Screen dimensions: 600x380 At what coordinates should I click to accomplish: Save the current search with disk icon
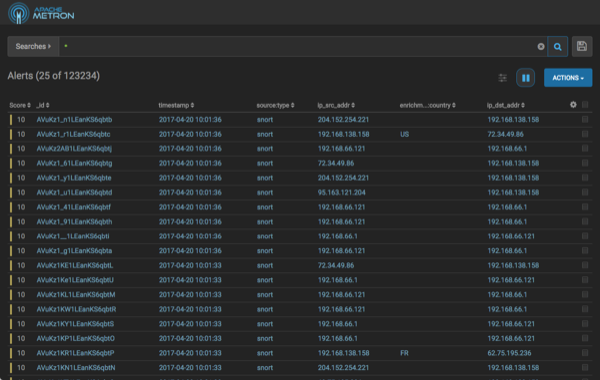tap(582, 47)
